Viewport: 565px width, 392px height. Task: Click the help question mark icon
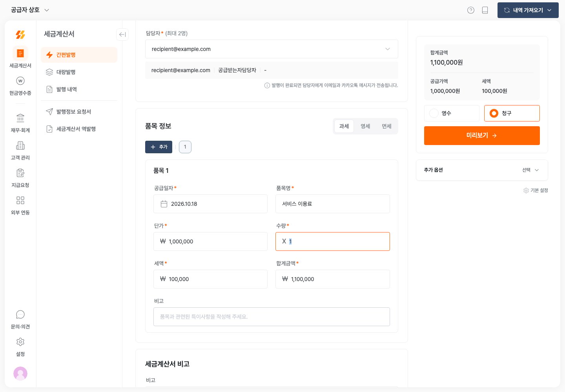(471, 10)
